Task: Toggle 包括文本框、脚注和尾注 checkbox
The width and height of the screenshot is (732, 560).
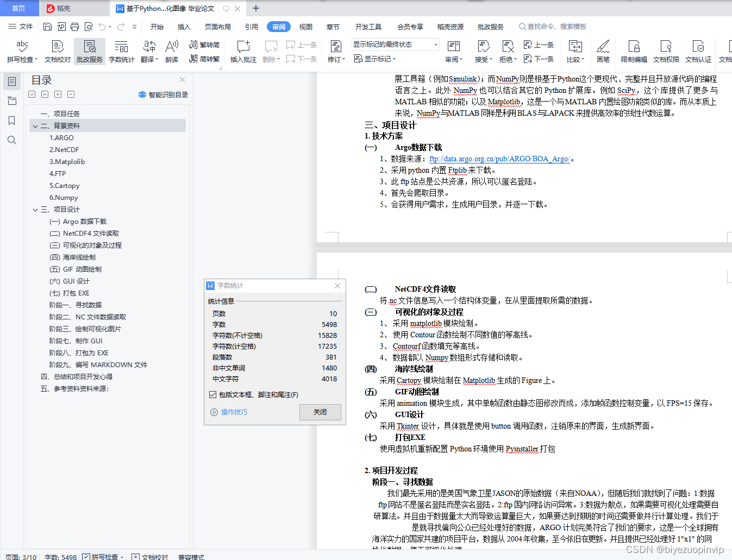Action: [213, 395]
